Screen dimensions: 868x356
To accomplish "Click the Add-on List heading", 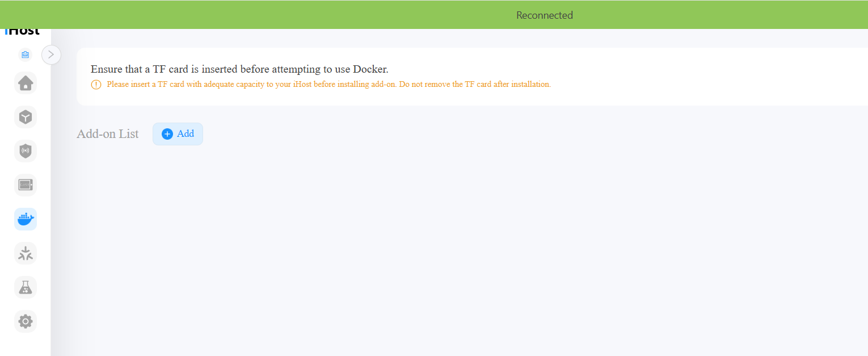I will point(108,134).
